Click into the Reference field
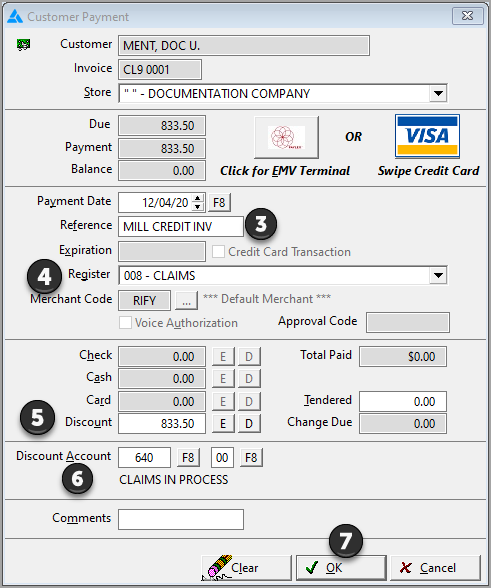The image size is (491, 588). point(181,226)
